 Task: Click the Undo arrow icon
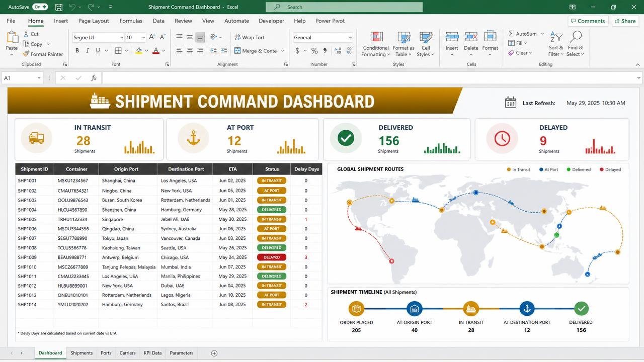[72, 7]
